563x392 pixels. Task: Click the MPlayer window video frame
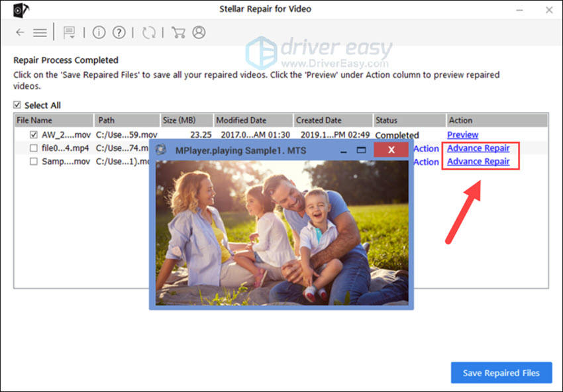[282, 232]
